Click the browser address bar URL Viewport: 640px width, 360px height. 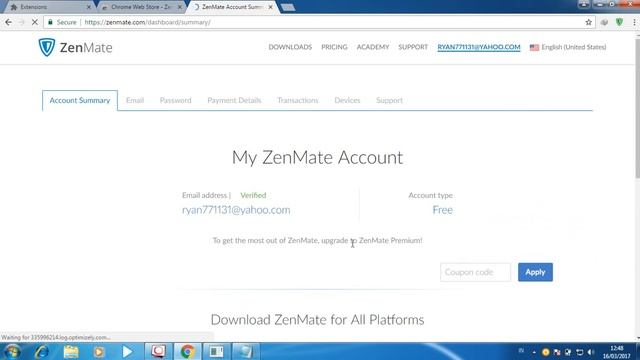[147, 22]
